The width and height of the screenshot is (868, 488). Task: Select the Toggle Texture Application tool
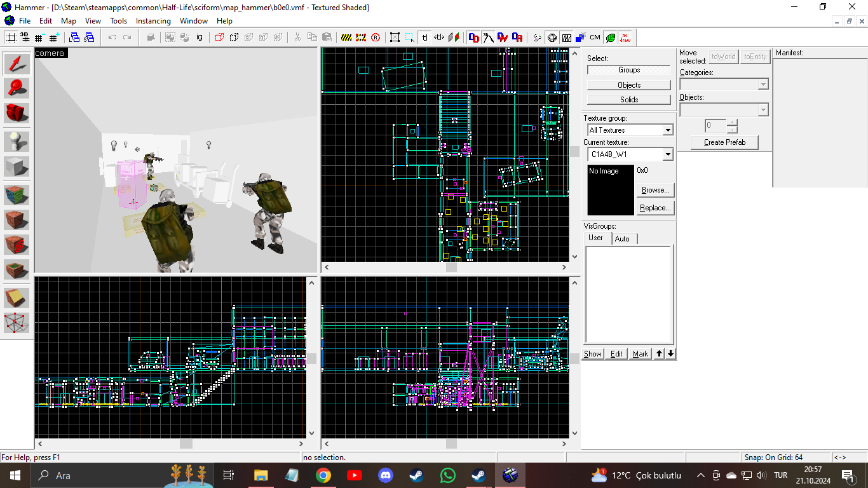pyautogui.click(x=17, y=194)
